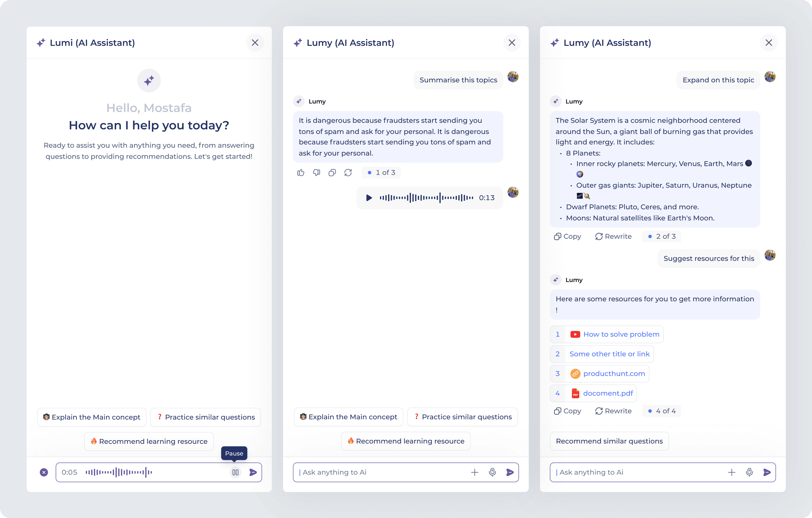812x518 pixels.
Task: Thumbs up the spam explanation response
Action: click(x=301, y=172)
